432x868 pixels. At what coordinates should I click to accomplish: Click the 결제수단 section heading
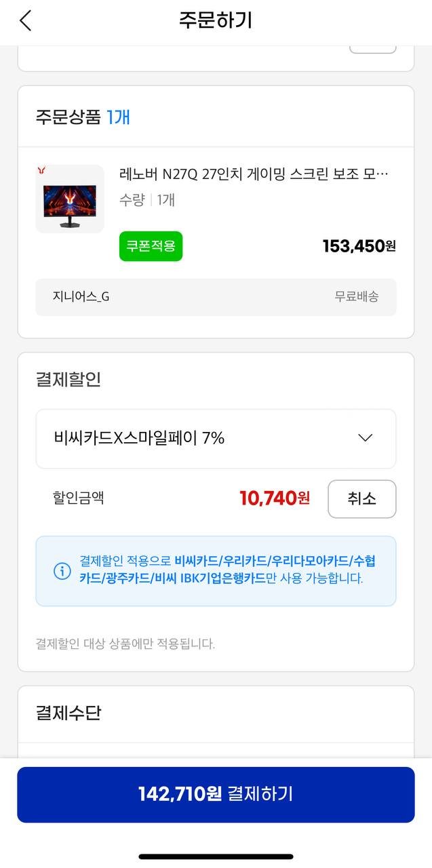point(68,713)
